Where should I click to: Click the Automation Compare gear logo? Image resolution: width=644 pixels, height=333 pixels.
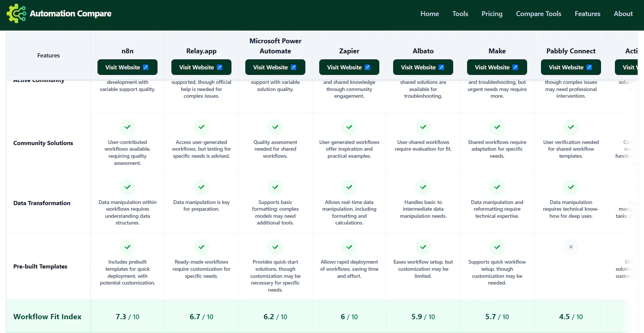[16, 13]
